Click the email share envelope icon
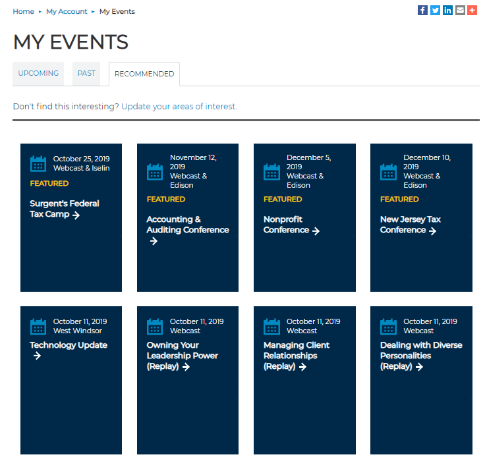 (460, 10)
